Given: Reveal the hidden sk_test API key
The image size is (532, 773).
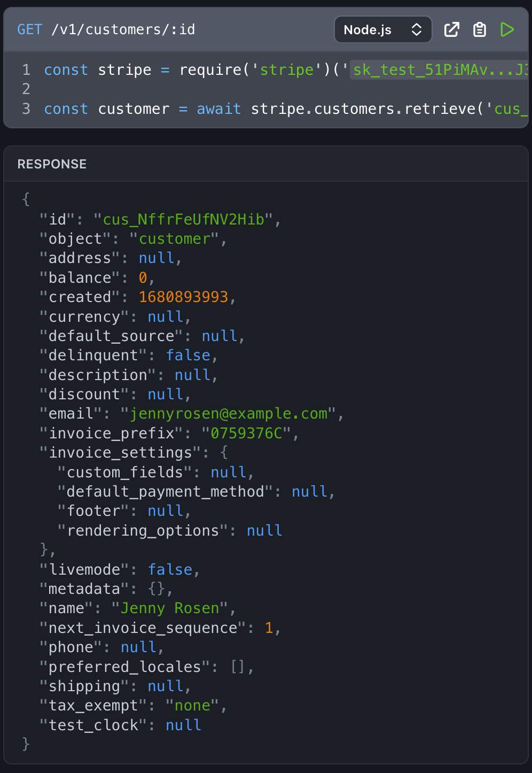Looking at the screenshot, I should (438, 69).
